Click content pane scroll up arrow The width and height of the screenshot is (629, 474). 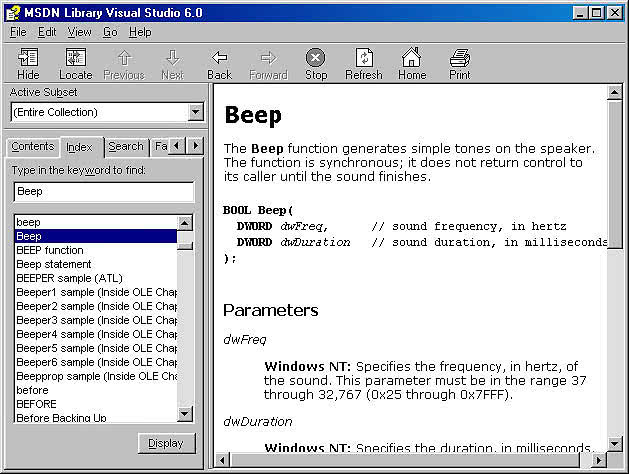point(614,93)
